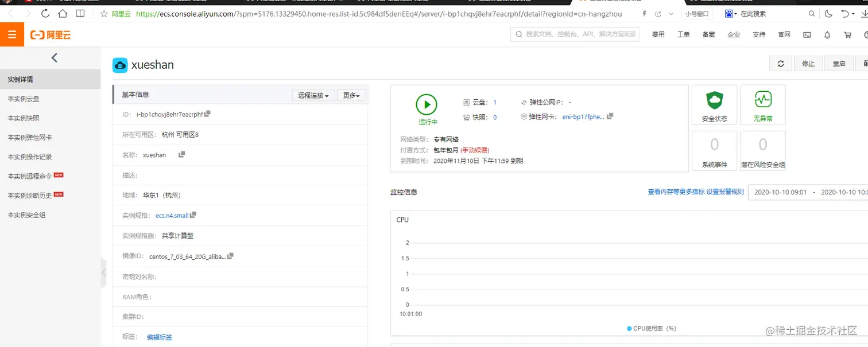Image resolution: width=868 pixels, height=347 pixels.
Task: Click the 重启 restart instance button
Action: (839, 64)
